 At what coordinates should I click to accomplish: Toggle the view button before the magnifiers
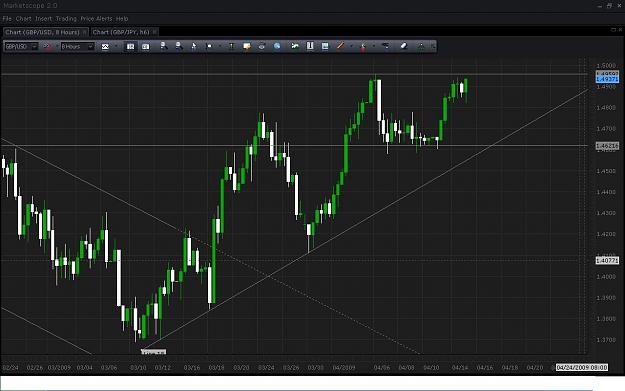[145, 47]
